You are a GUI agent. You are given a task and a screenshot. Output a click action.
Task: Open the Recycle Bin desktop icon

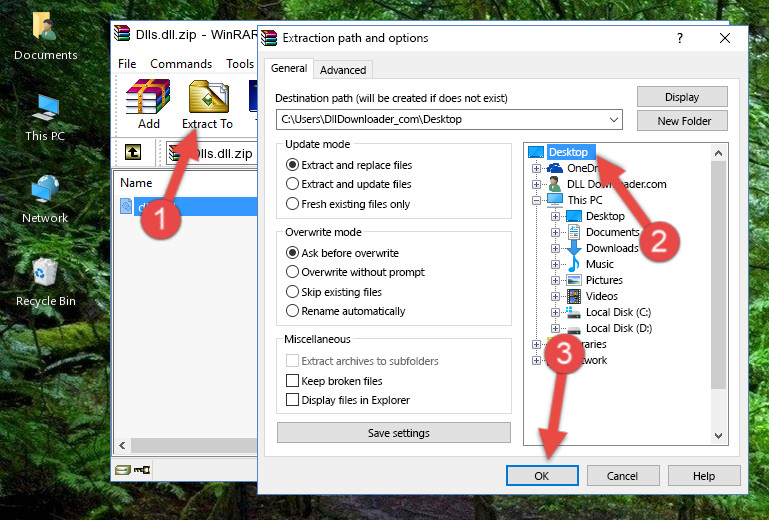tap(45, 282)
